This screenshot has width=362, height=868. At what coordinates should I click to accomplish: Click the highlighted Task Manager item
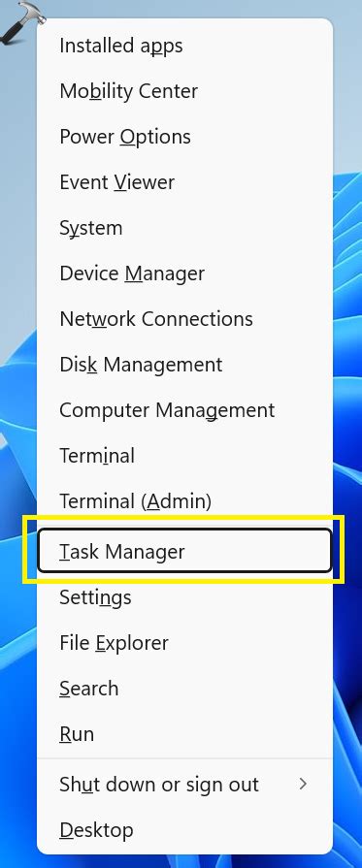click(x=184, y=551)
